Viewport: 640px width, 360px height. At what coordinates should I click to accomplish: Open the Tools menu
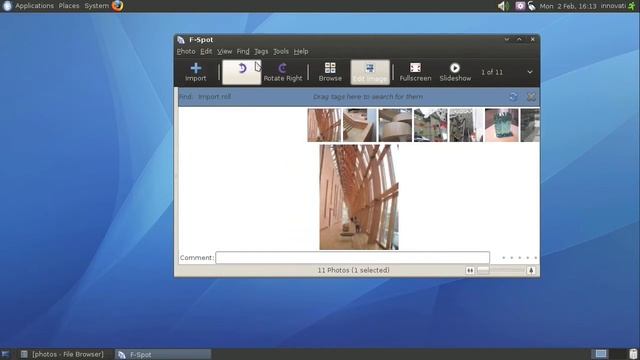(x=281, y=51)
